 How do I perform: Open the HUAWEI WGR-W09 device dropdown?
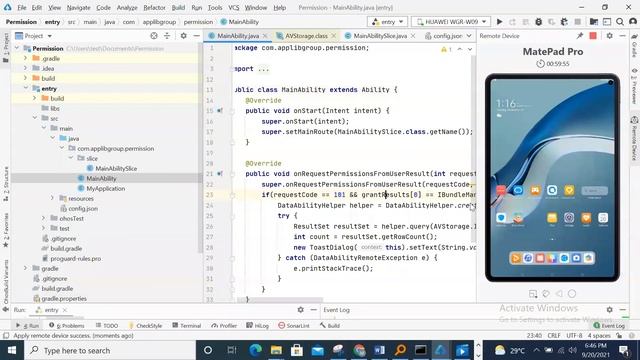pyautogui.click(x=451, y=22)
